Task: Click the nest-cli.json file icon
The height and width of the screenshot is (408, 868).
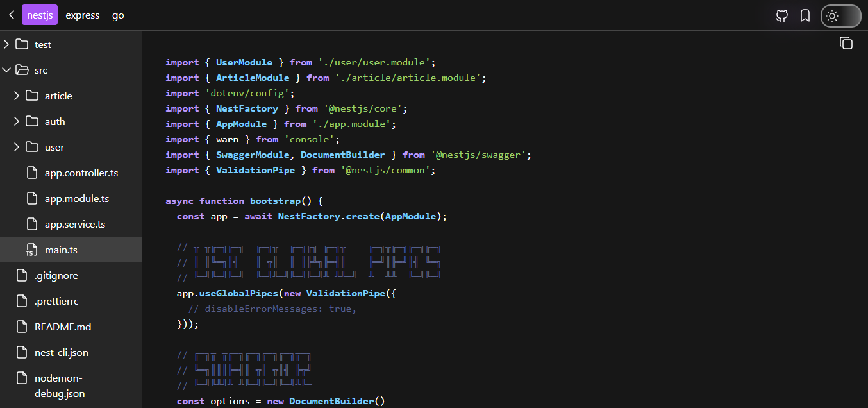Action: coord(22,352)
